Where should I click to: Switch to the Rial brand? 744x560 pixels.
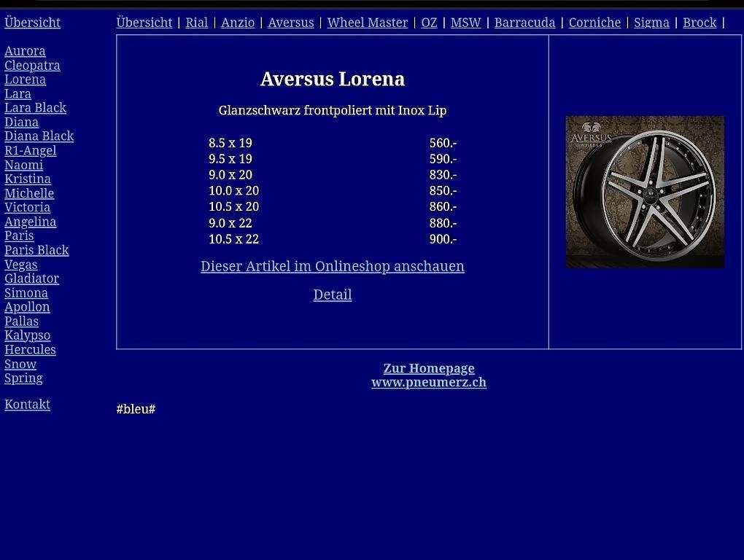click(x=196, y=23)
